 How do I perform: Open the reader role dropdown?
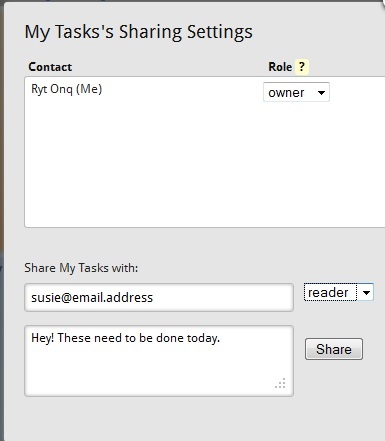pos(338,292)
